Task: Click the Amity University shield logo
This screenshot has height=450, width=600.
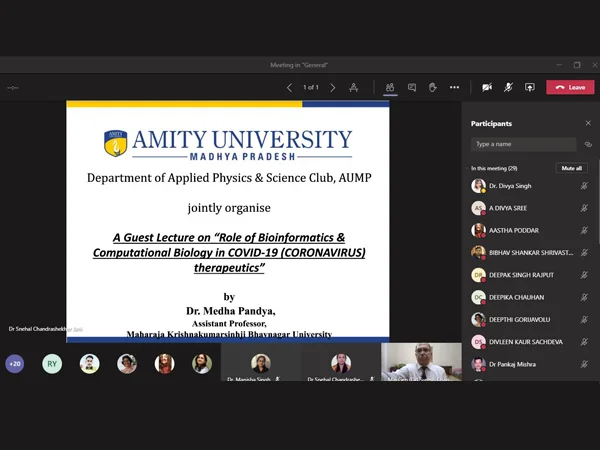Action: tap(116, 143)
